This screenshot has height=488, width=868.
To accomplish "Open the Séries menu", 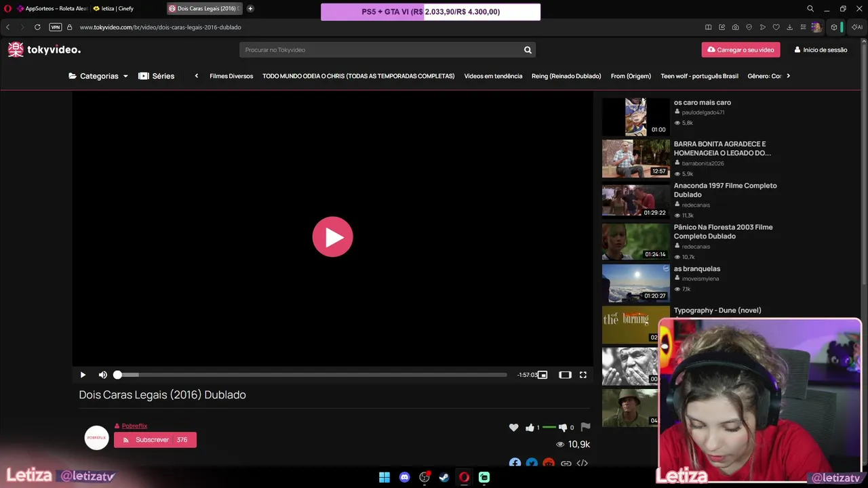I will coord(157,76).
